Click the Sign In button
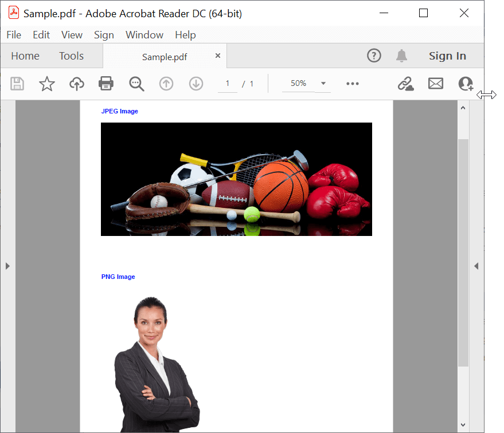Viewport: 504px width, 433px height. (x=447, y=56)
